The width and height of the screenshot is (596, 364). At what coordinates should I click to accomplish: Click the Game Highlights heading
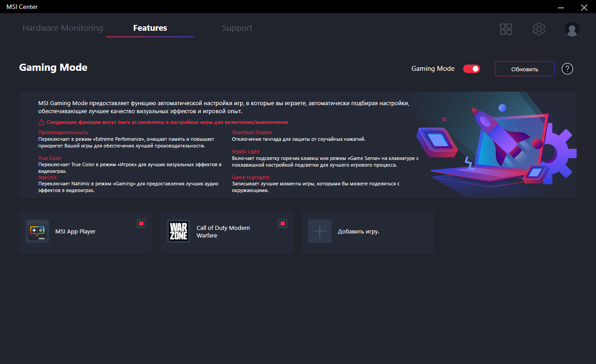[251, 178]
